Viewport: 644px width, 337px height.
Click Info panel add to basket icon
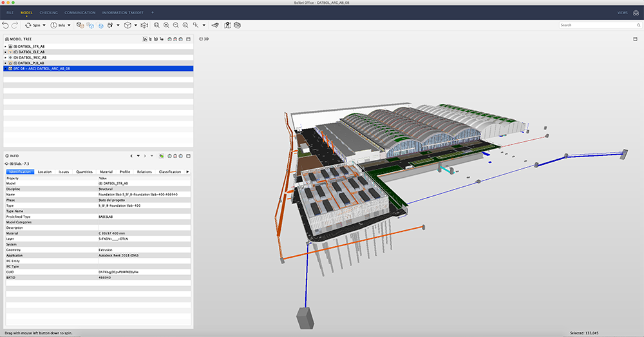[180, 156]
